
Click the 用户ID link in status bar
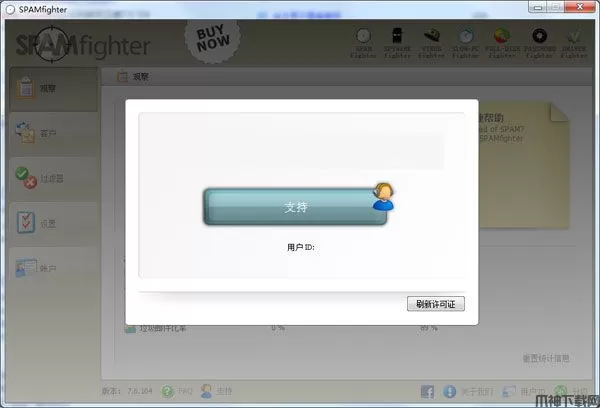(533, 391)
